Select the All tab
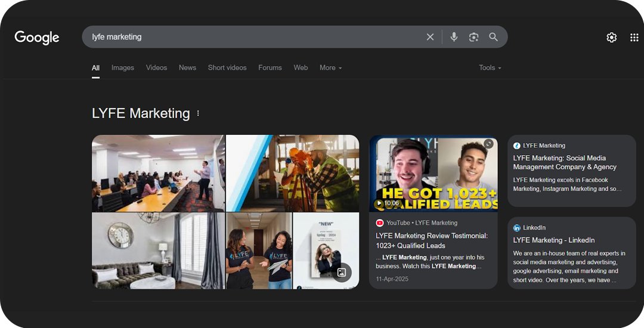This screenshot has height=328, width=644. pyautogui.click(x=95, y=68)
